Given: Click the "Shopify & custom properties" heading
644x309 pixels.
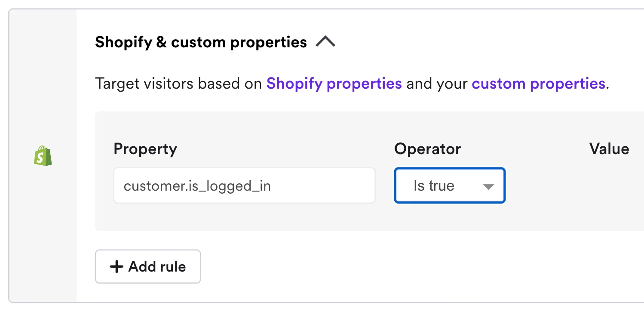Looking at the screenshot, I should 201,42.
